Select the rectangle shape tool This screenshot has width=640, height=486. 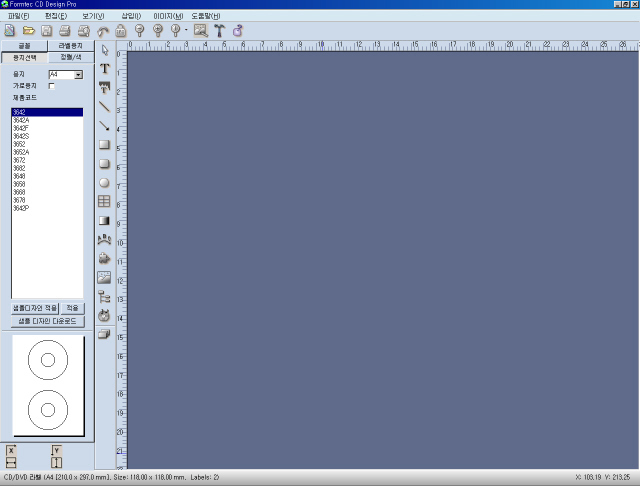click(x=104, y=144)
